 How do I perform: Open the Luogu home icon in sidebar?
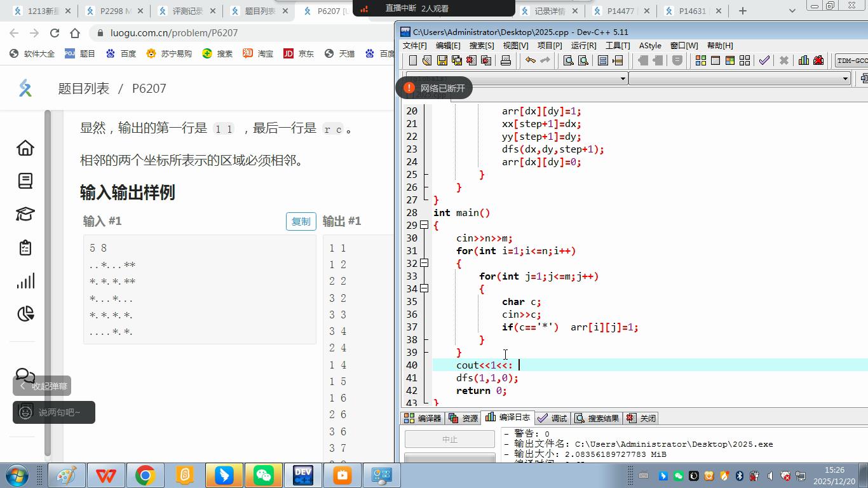(25, 147)
